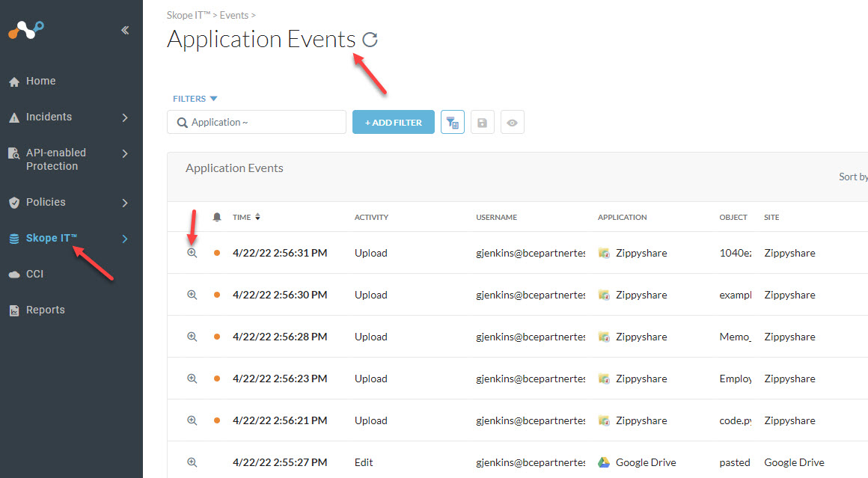Click the Home house icon
Viewport: 868px width, 478px height.
14,82
